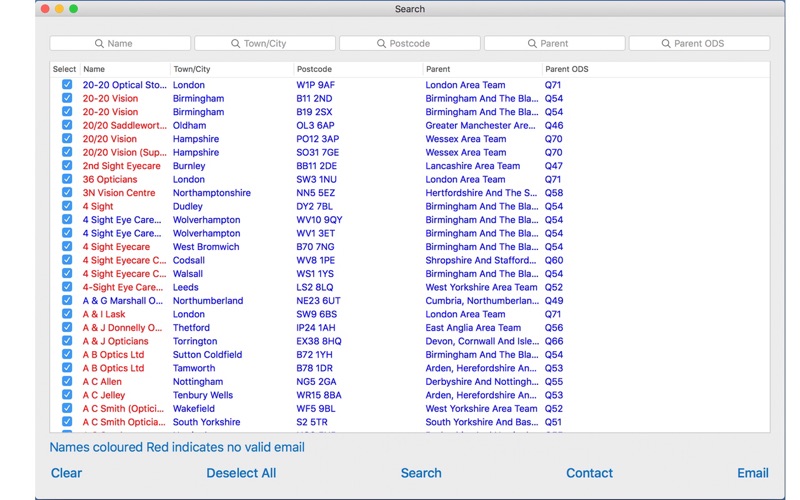
Task: Click the Q66 Parent ODS cell
Action: 554,341
